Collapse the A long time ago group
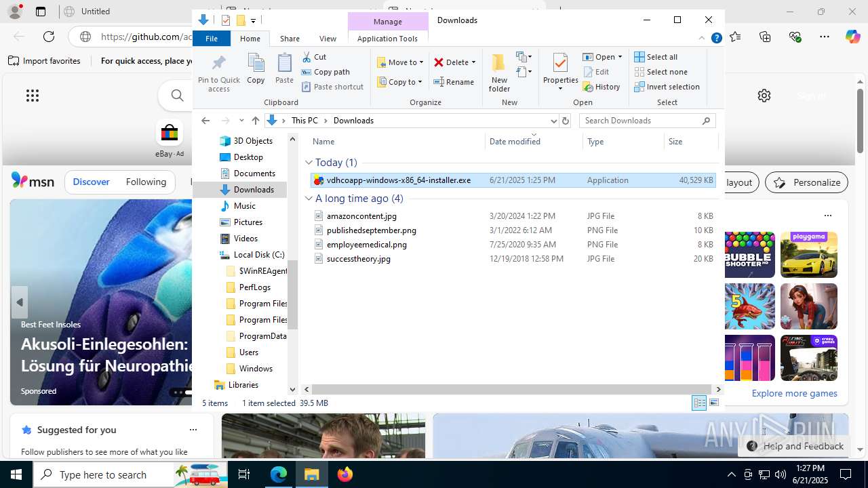Viewport: 868px width, 488px height. click(x=309, y=199)
